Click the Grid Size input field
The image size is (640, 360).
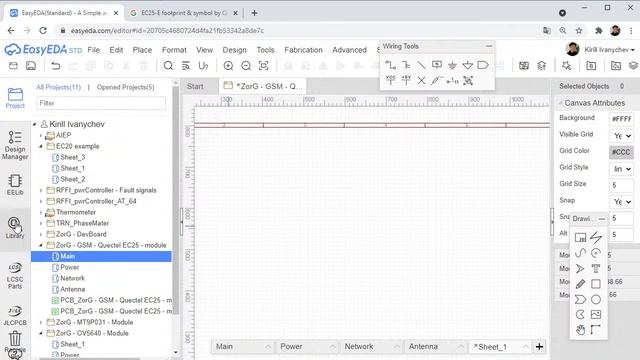(x=621, y=185)
